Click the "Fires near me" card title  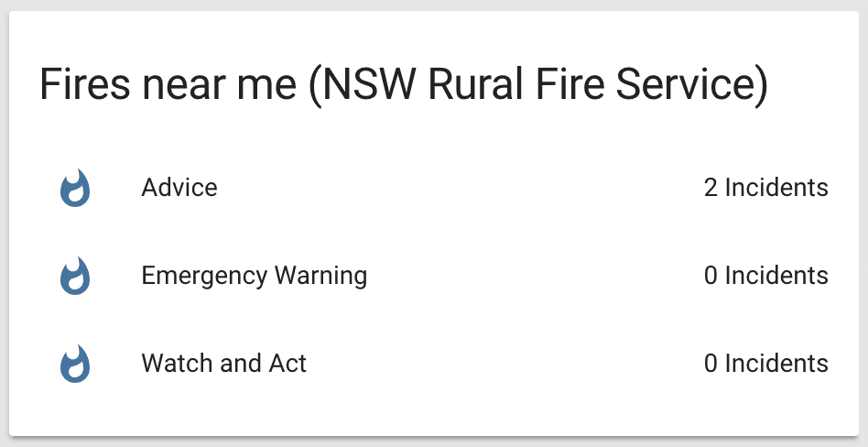click(168, 85)
